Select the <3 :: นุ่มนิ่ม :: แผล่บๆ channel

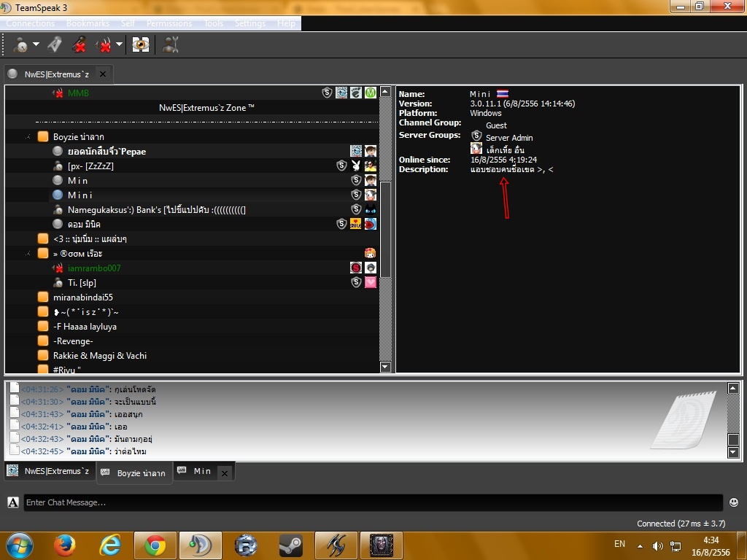[x=90, y=239]
